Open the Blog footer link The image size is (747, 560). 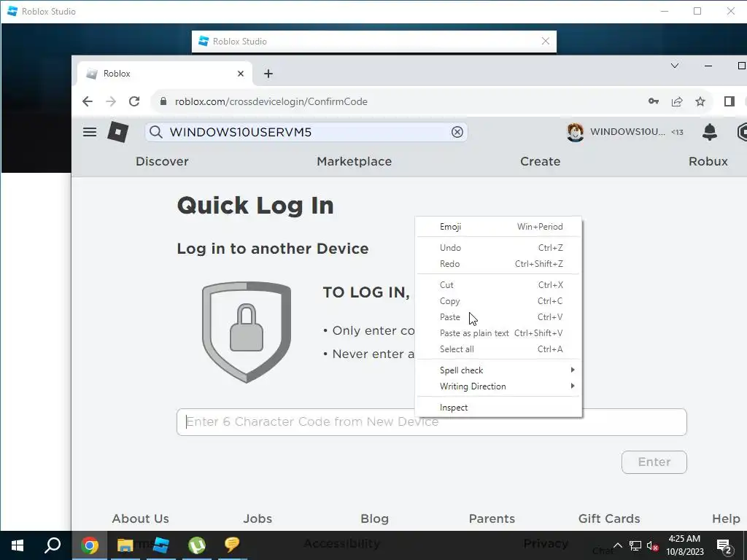[374, 518]
